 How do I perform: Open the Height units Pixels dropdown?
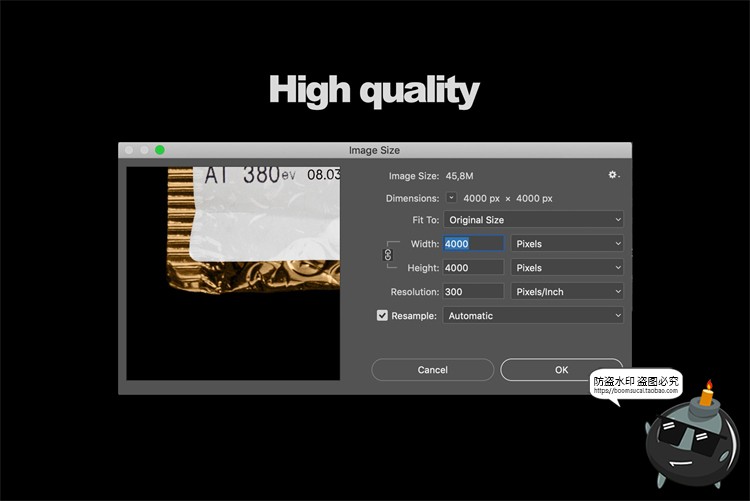pos(567,268)
